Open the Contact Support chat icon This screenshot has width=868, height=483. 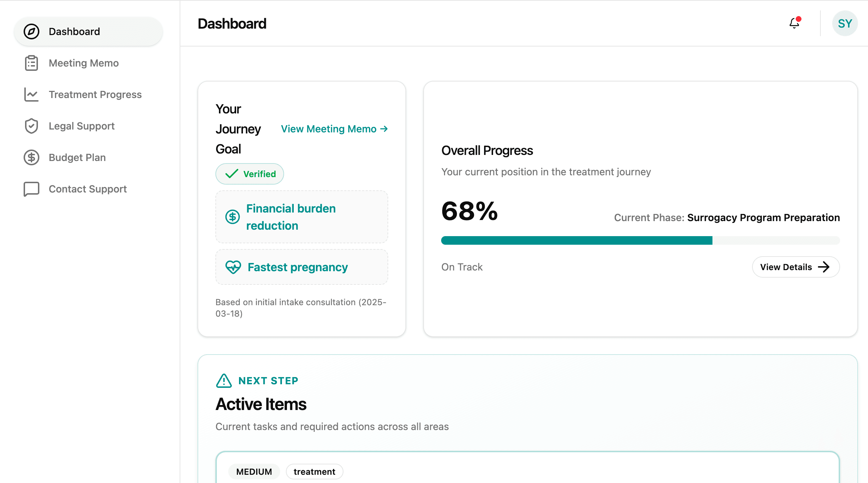tap(31, 189)
